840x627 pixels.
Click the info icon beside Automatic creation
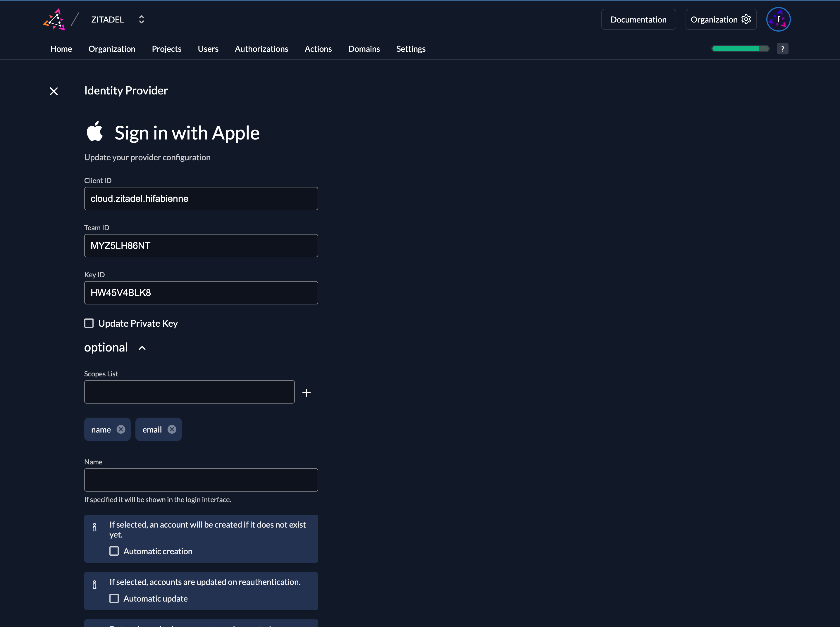click(x=94, y=527)
